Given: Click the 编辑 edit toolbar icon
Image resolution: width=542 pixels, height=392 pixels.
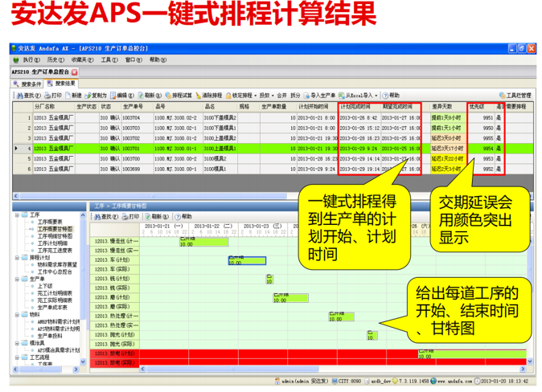Looking at the screenshot, I should (113, 96).
